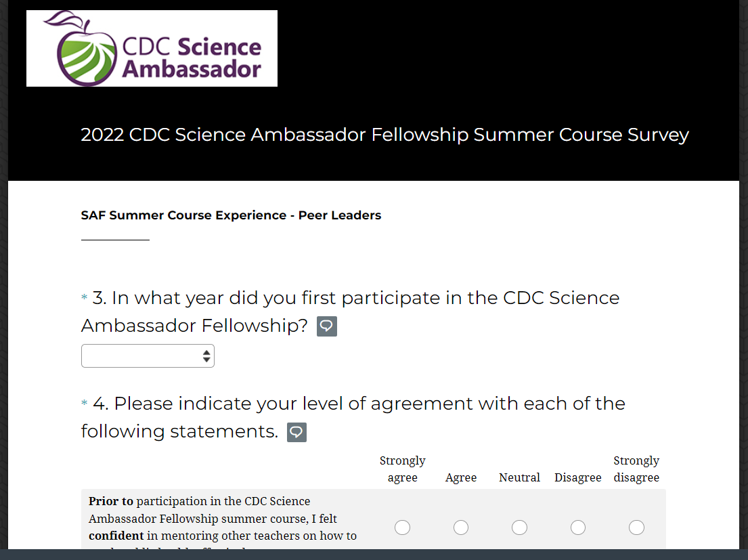Click the Summer Course Survey title

[x=384, y=135]
